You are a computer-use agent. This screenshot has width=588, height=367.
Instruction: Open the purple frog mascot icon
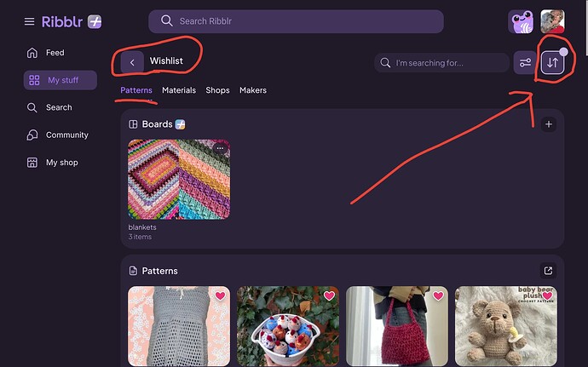[521, 22]
